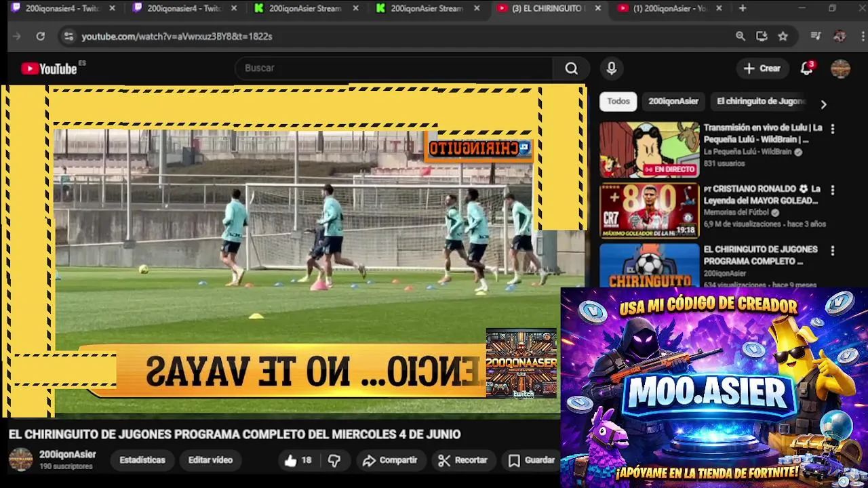Screen dimensions: 868x488
Task: Open the Transmisión en vivo de Lulu video title
Action: pos(763,134)
